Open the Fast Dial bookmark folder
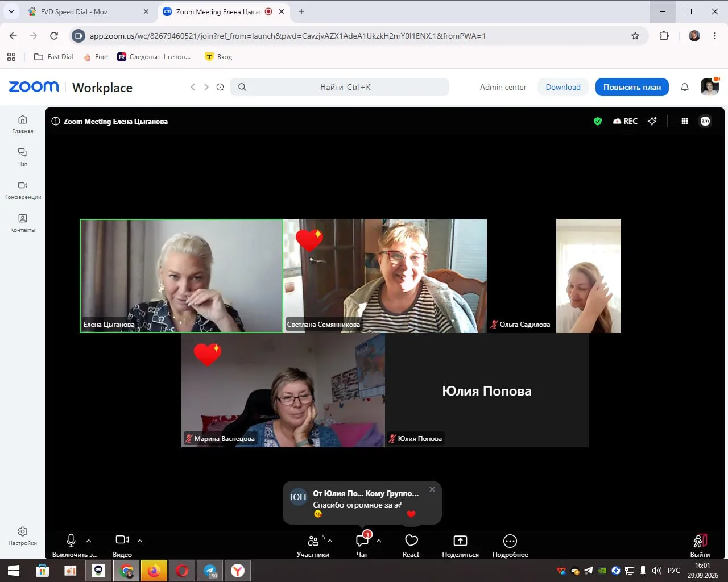Viewport: 728px width, 582px height. pos(54,57)
